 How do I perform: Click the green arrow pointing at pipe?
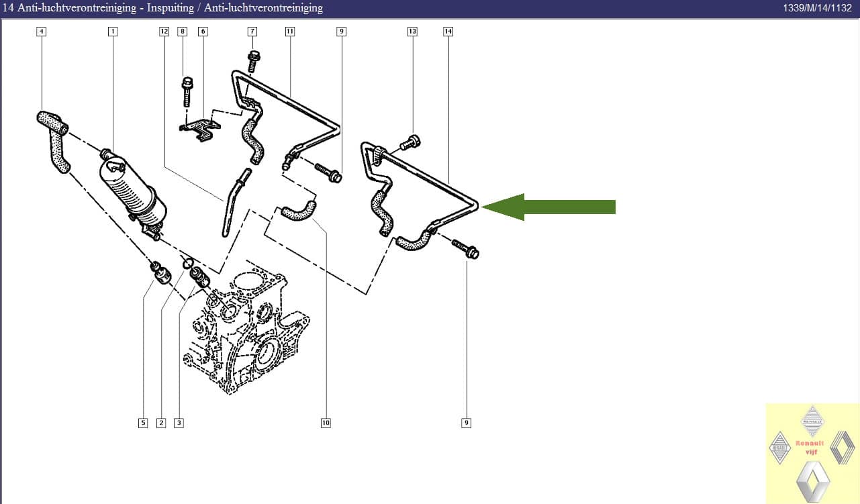(x=549, y=207)
